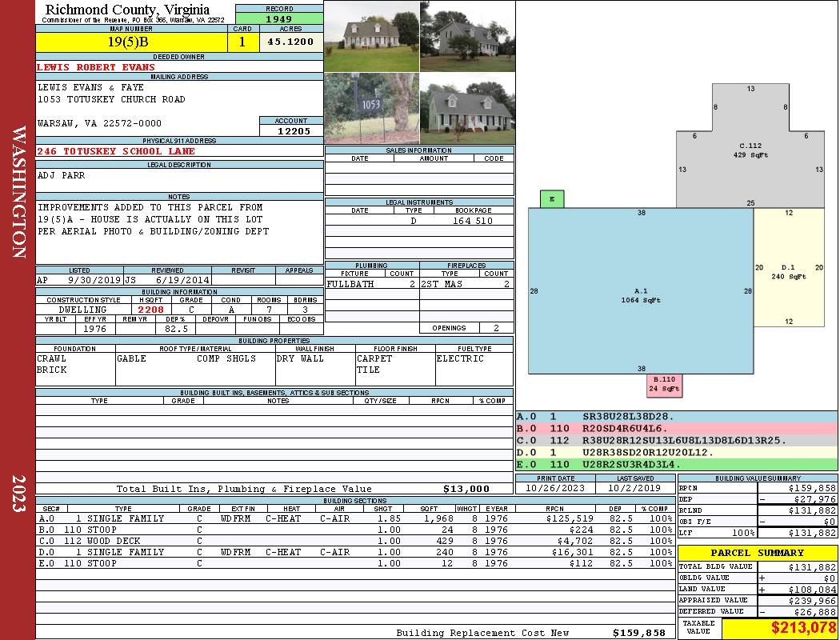
Task: Pick the small green E box in sketch
Action: coord(552,199)
